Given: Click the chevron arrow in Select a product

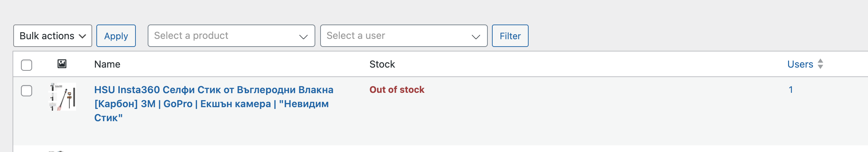Looking at the screenshot, I should pyautogui.click(x=303, y=36).
